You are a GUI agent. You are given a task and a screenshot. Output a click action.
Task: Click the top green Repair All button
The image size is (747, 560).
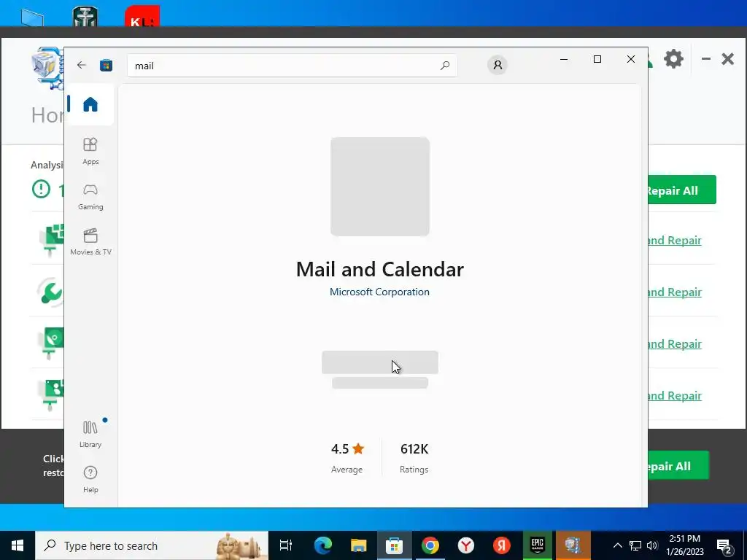[681, 190]
